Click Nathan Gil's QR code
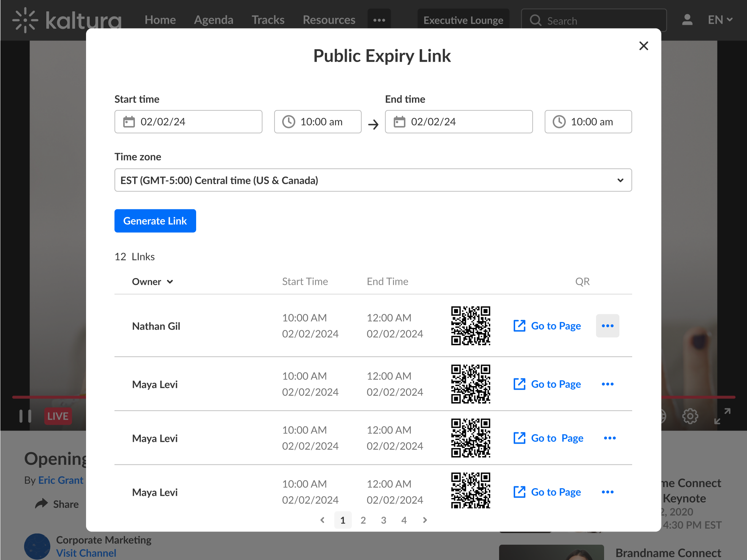This screenshot has width=747, height=560. point(471,326)
